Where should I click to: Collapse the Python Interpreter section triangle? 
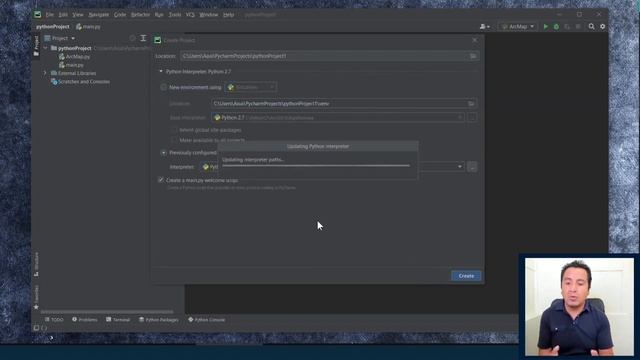coord(161,71)
